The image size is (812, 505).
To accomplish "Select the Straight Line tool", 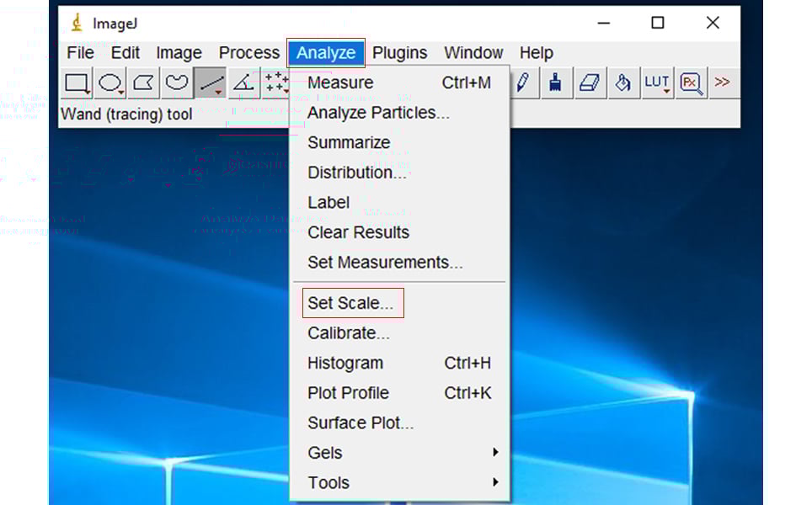I will click(x=211, y=82).
